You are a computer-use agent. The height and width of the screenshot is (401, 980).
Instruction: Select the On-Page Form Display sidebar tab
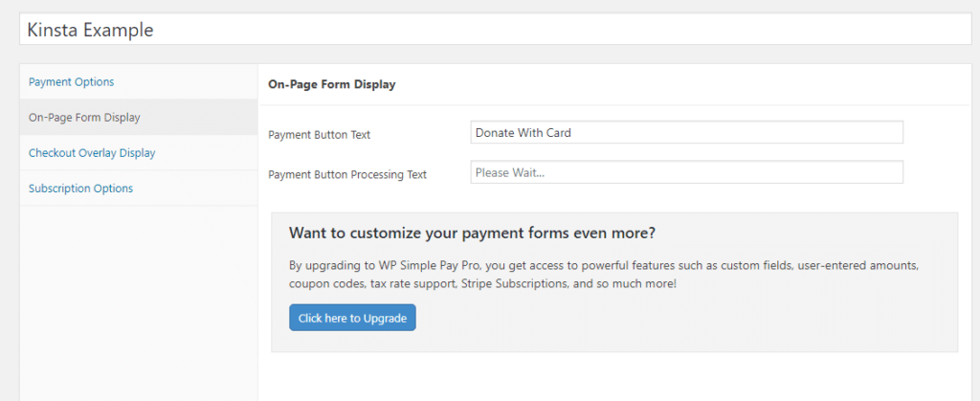(x=84, y=118)
